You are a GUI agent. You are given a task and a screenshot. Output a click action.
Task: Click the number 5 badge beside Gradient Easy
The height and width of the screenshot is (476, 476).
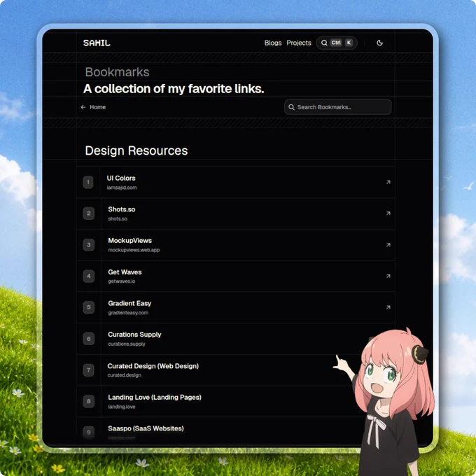coord(88,307)
